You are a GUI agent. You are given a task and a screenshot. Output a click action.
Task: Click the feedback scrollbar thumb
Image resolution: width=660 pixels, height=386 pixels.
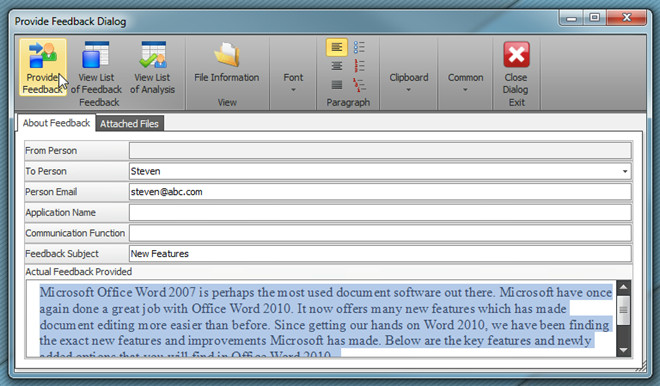(x=623, y=310)
